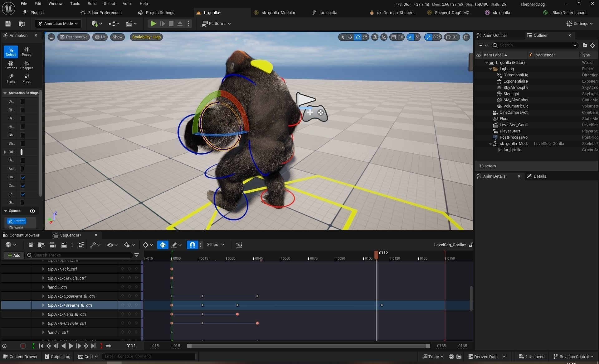This screenshot has height=364, width=599.
Task: Click the Add track button
Action: [14, 255]
